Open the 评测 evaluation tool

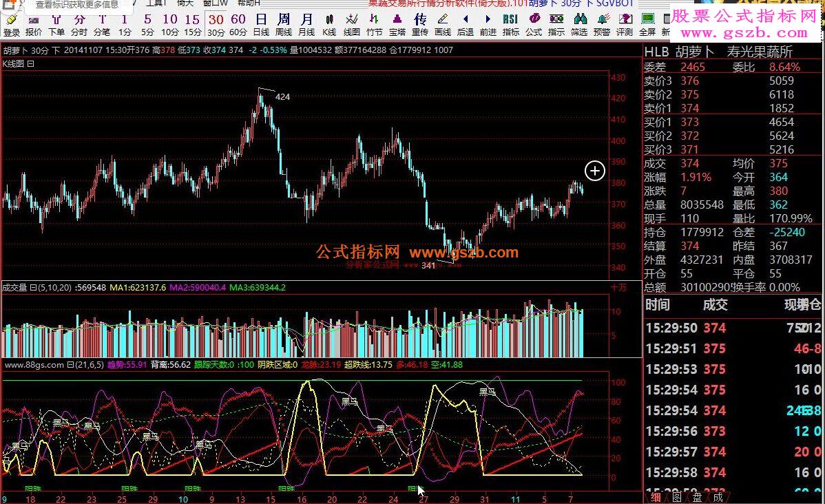pos(625,25)
